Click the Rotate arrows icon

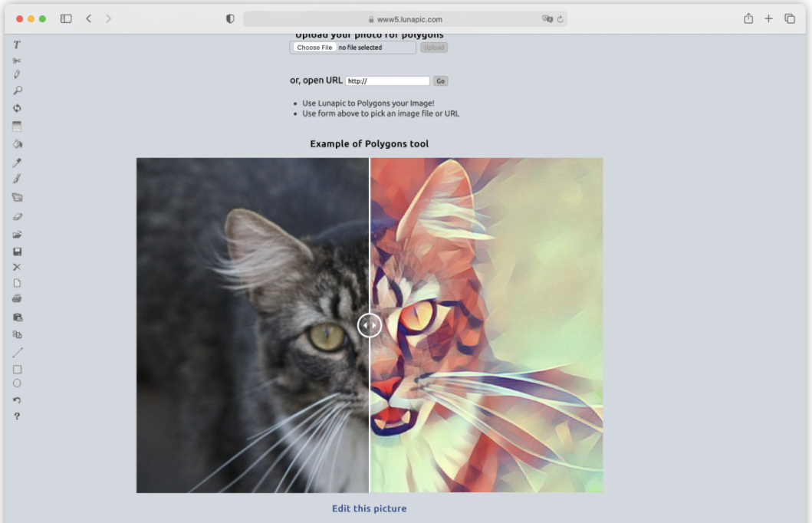[17, 108]
